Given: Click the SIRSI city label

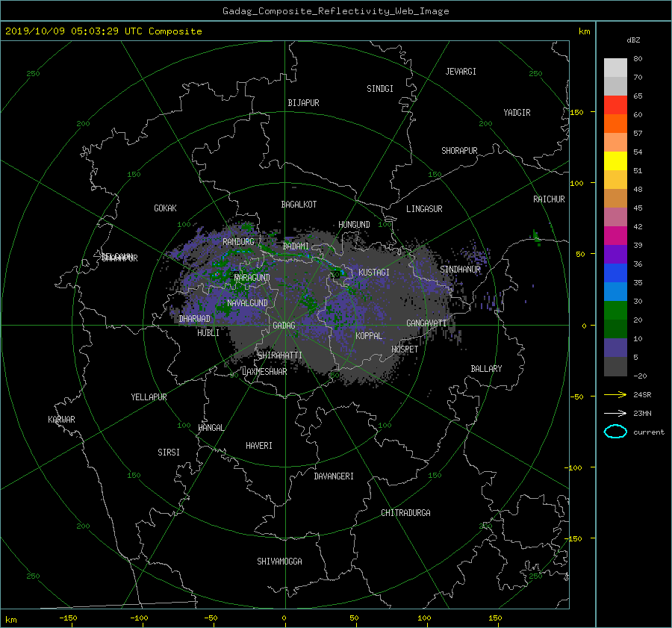Looking at the screenshot, I should point(169,453).
